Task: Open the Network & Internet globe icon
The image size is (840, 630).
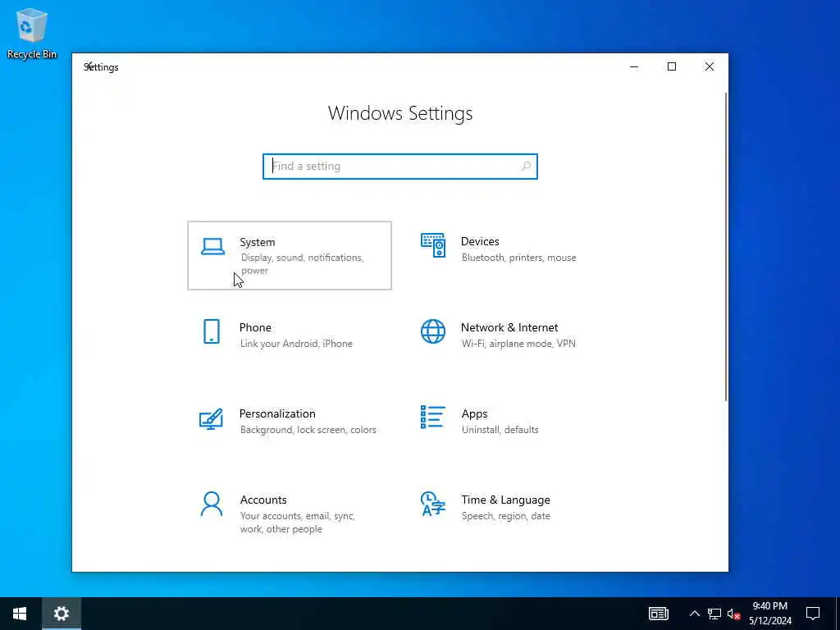Action: pyautogui.click(x=433, y=331)
